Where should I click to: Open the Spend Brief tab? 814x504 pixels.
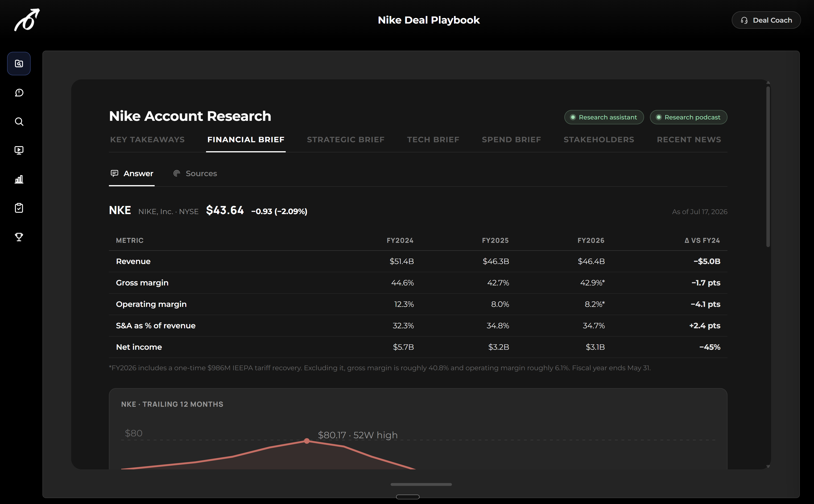click(511, 140)
